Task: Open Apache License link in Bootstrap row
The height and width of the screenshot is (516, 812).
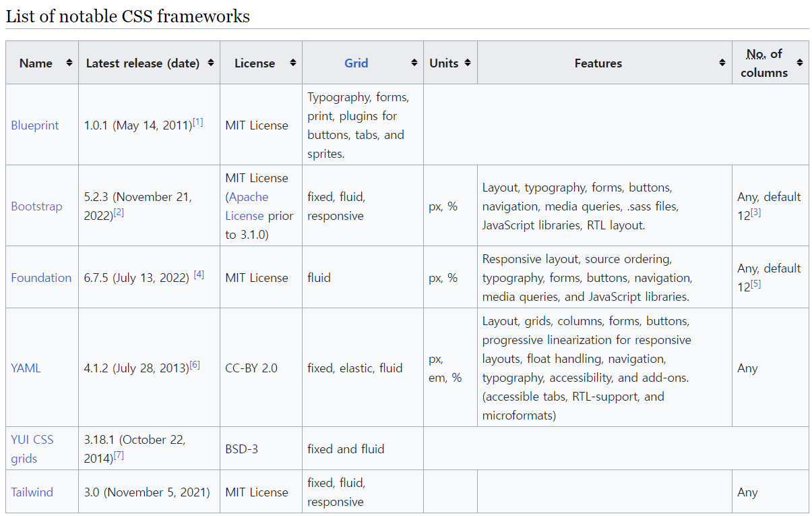Action: click(x=248, y=206)
